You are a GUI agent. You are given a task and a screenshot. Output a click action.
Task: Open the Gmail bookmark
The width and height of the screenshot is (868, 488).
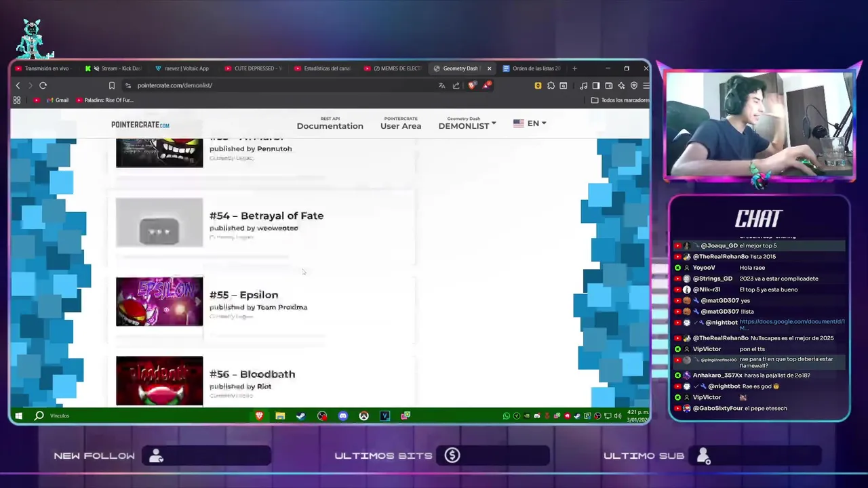58,100
